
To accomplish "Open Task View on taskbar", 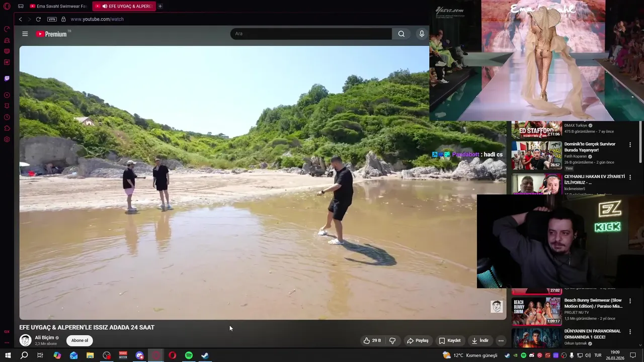I will point(40,355).
